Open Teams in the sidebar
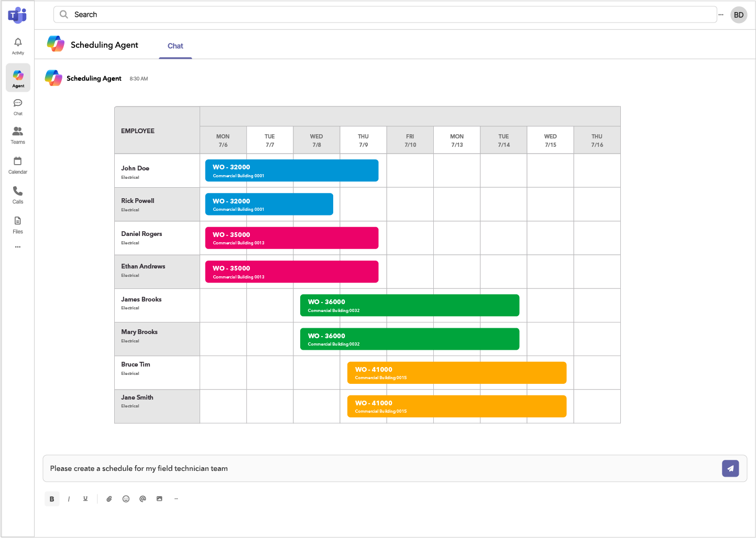 coord(18,135)
